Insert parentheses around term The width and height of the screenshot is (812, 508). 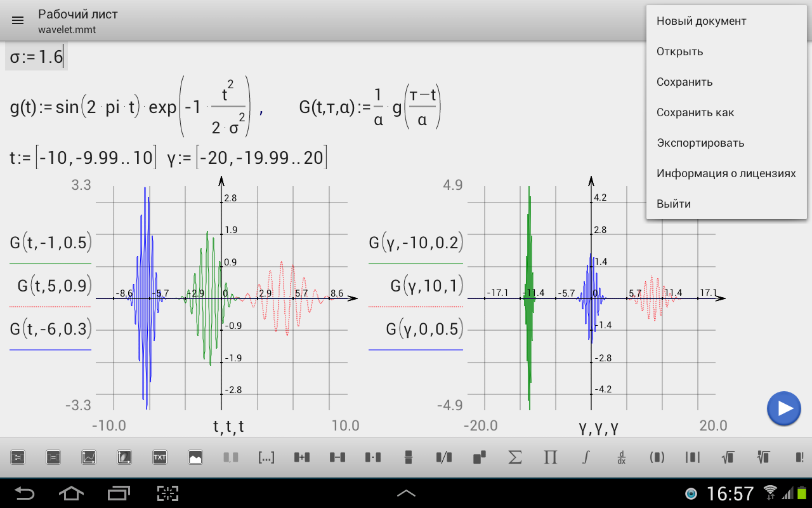657,457
